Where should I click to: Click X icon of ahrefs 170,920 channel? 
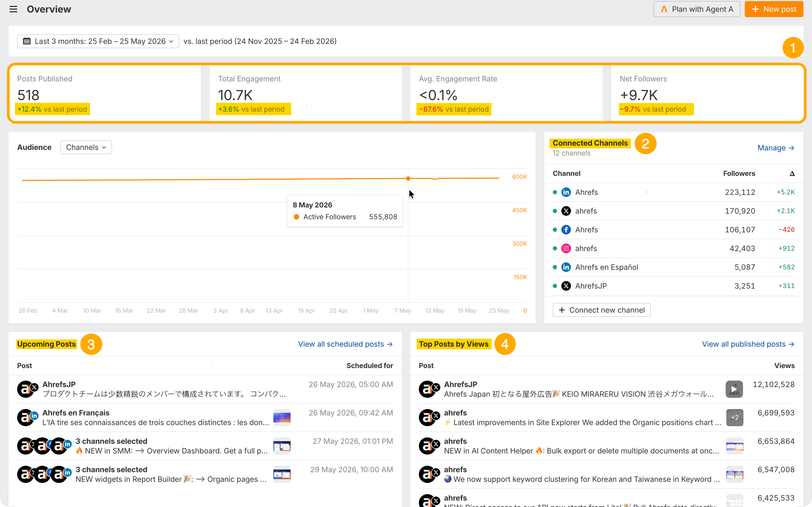click(x=566, y=211)
